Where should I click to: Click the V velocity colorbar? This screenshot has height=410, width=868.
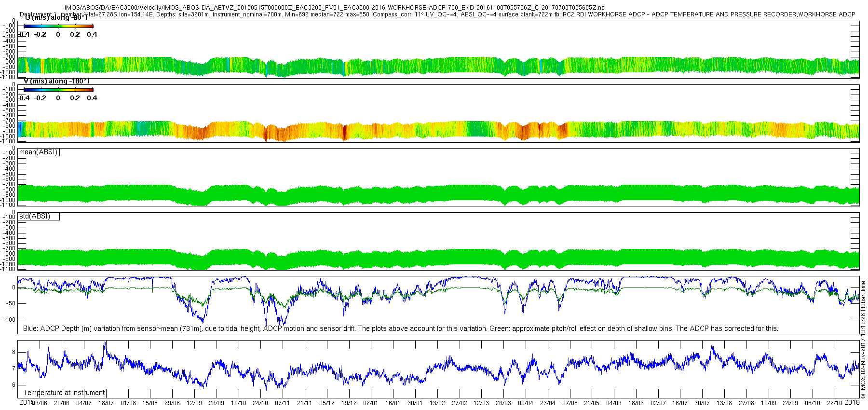58,90
